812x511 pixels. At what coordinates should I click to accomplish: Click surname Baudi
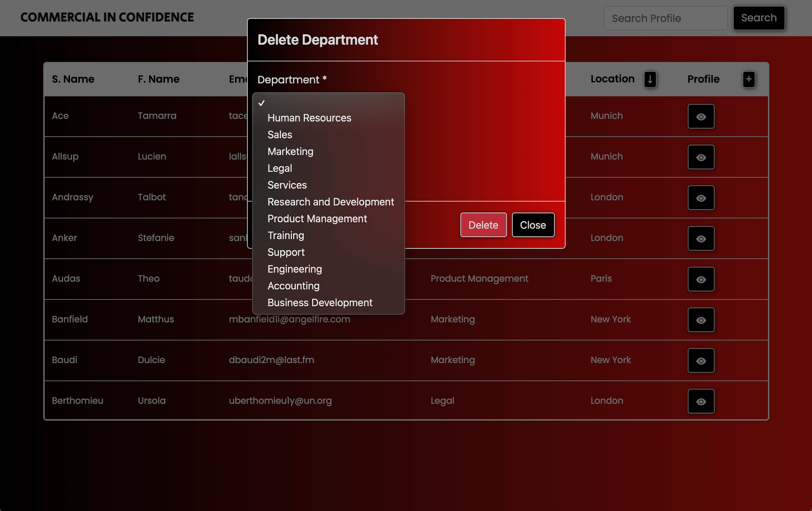click(64, 360)
